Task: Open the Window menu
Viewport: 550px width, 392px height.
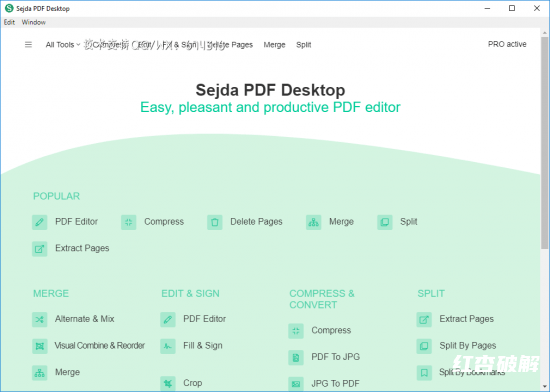Action: (x=34, y=22)
